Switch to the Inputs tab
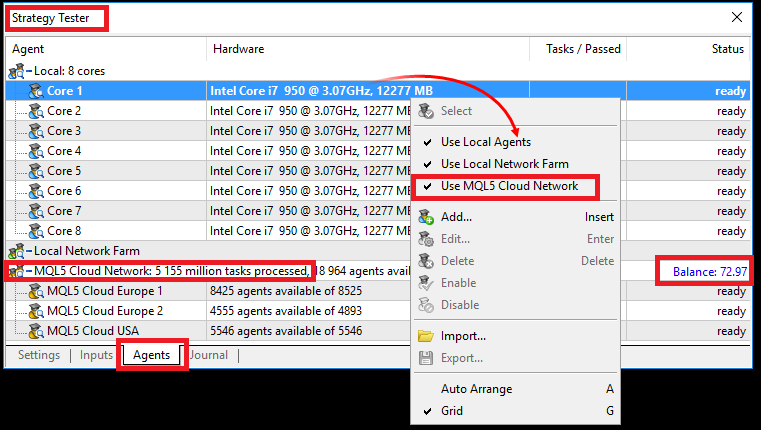 [x=96, y=355]
